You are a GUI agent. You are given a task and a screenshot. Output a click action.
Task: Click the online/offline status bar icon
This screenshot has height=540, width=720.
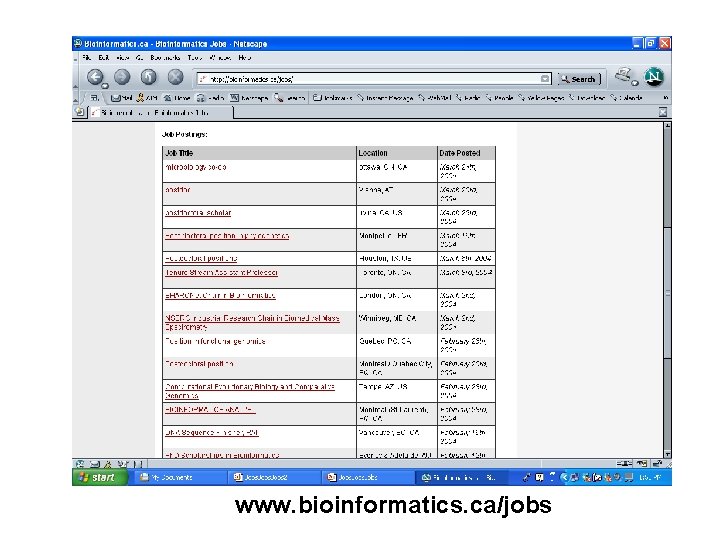(624, 464)
